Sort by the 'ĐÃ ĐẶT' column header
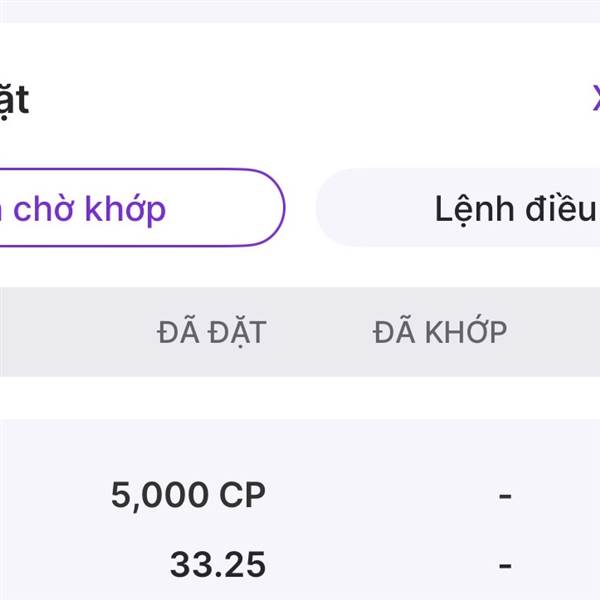This screenshot has height=600, width=600. tap(212, 331)
